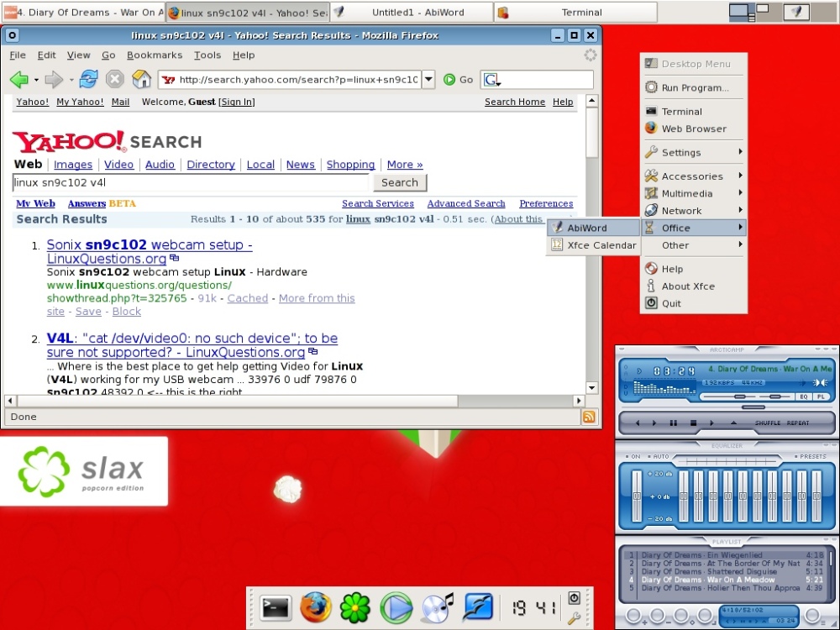The width and height of the screenshot is (840, 630).
Task: Click the Yahoo search query field
Action: point(191,182)
